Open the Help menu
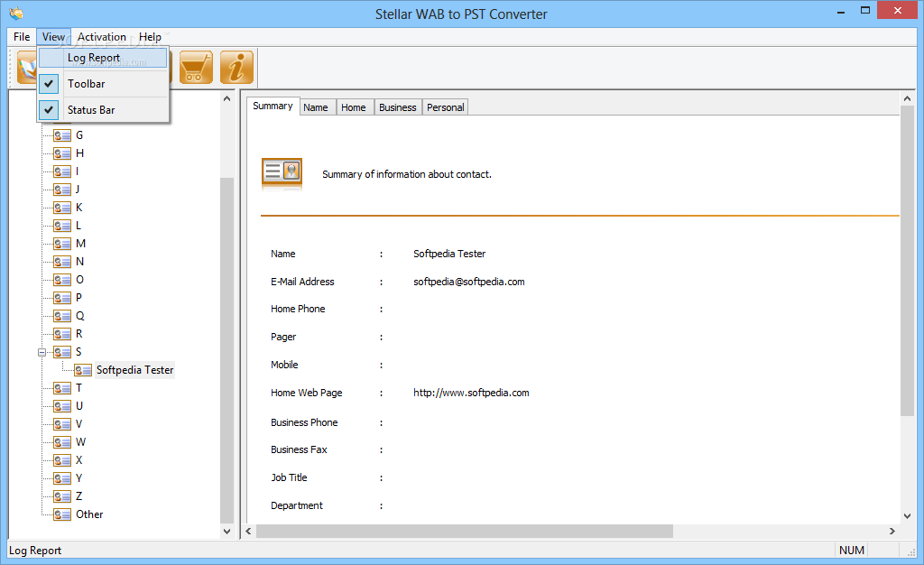Screen dimensions: 924x565 click(151, 36)
